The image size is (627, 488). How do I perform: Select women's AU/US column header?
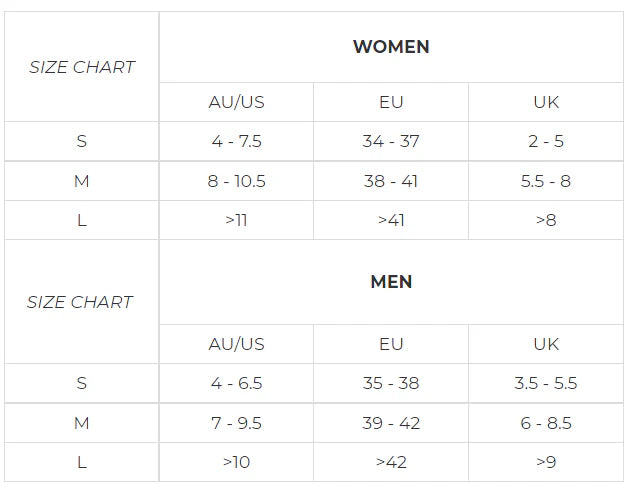[x=236, y=102]
